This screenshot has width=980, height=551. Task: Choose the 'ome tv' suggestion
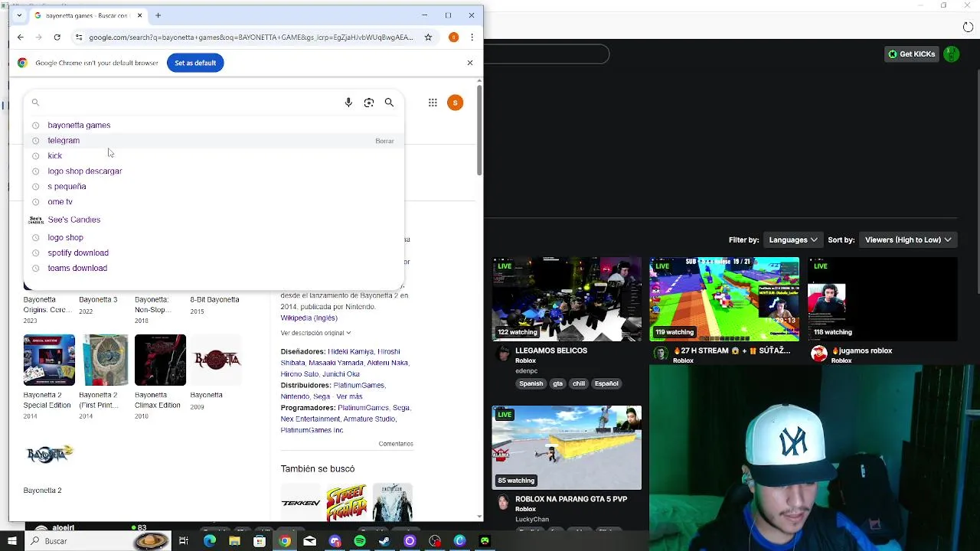pos(60,201)
